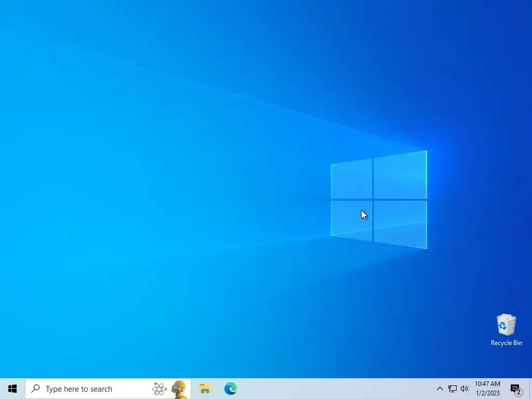Viewport: 532px width, 399px height.
Task: Open network status tray icon
Action: coord(453,389)
